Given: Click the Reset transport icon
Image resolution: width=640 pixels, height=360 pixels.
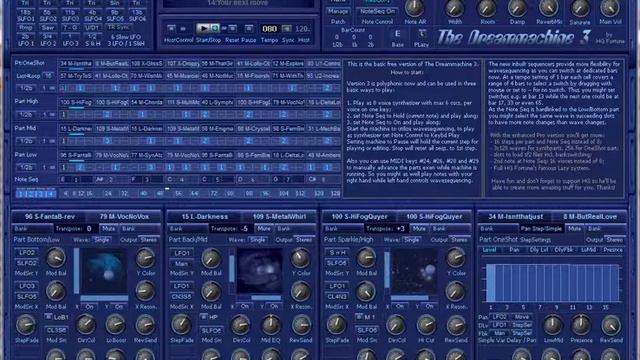Looking at the screenshot, I should 232,28.
